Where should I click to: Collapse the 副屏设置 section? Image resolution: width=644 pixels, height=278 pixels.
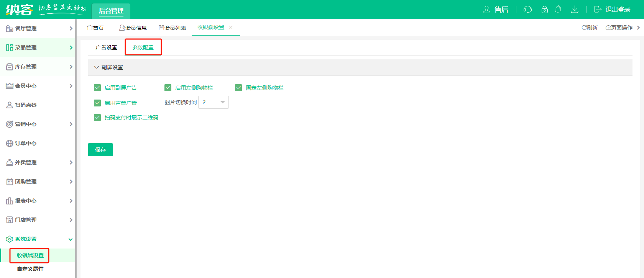(97, 67)
